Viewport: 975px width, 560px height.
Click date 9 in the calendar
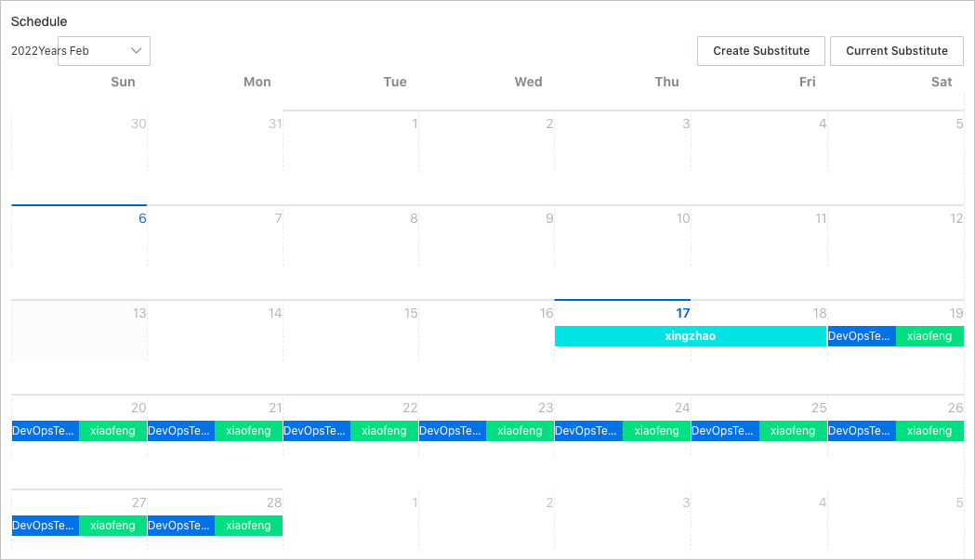coord(549,219)
